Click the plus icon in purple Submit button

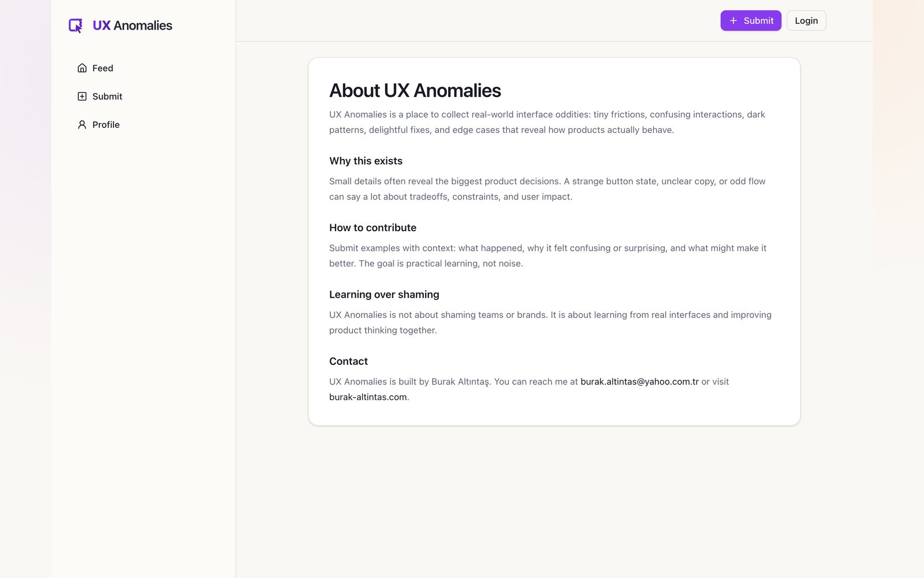(x=733, y=21)
